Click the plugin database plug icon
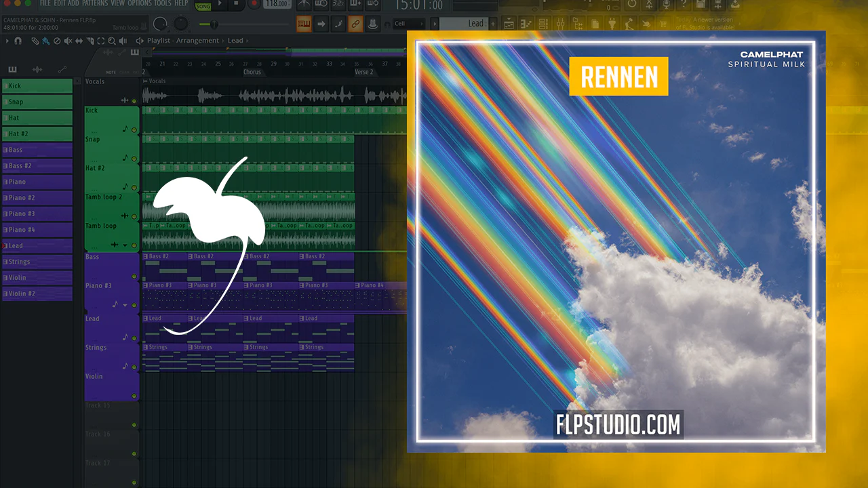868x488 pixels. [x=613, y=24]
